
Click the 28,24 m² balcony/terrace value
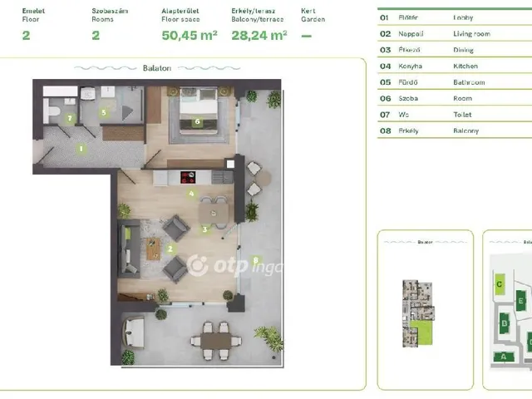[x=259, y=35]
